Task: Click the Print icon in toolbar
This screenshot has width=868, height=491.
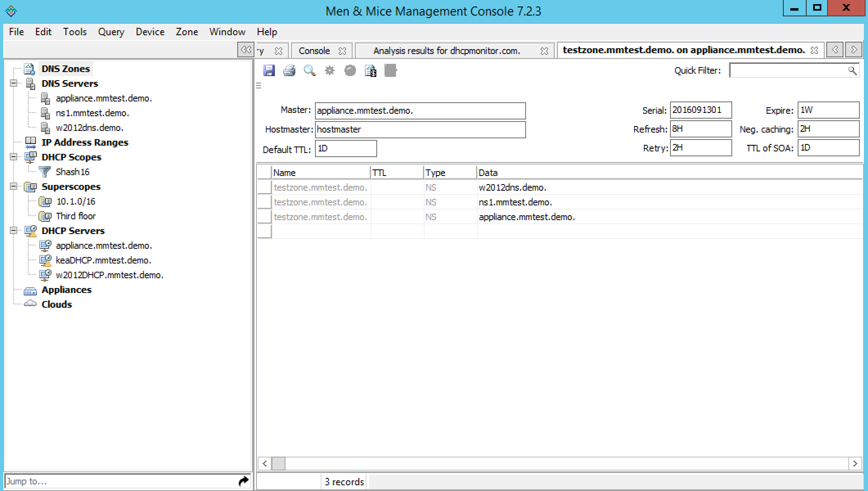Action: [x=289, y=71]
